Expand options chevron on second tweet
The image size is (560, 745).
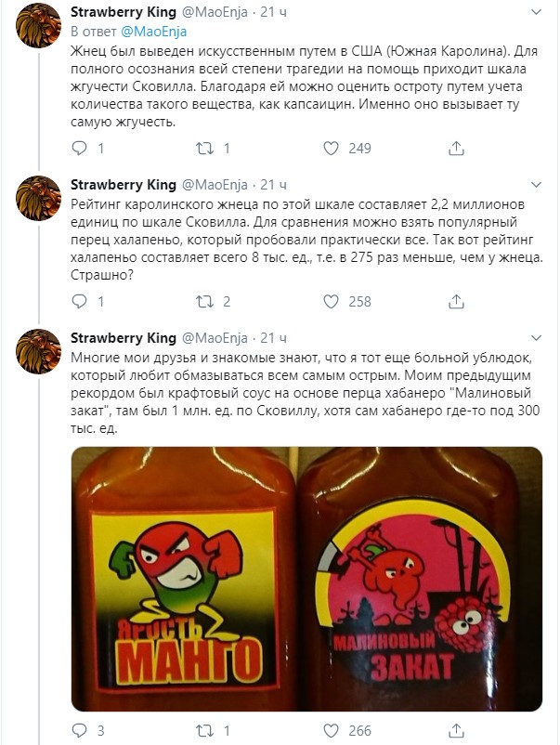coord(536,183)
